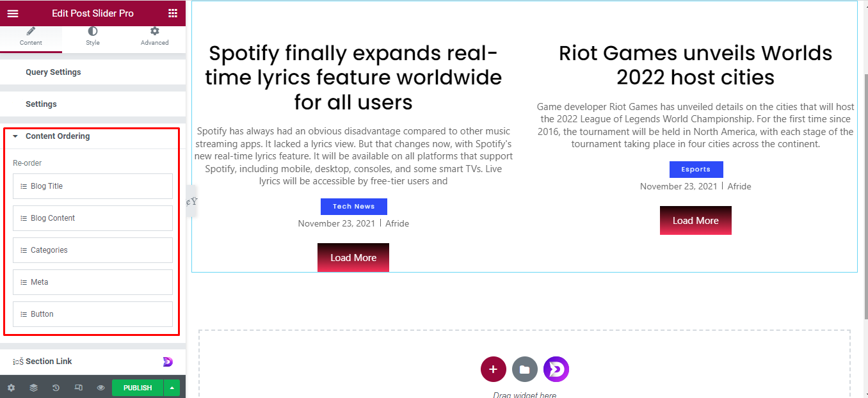This screenshot has width=868, height=398.
Task: Click the drag handle icon beside Blog Title
Action: 24,186
